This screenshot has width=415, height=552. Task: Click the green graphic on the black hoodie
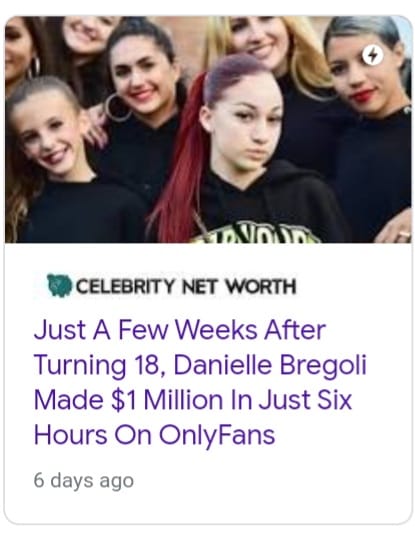[254, 233]
